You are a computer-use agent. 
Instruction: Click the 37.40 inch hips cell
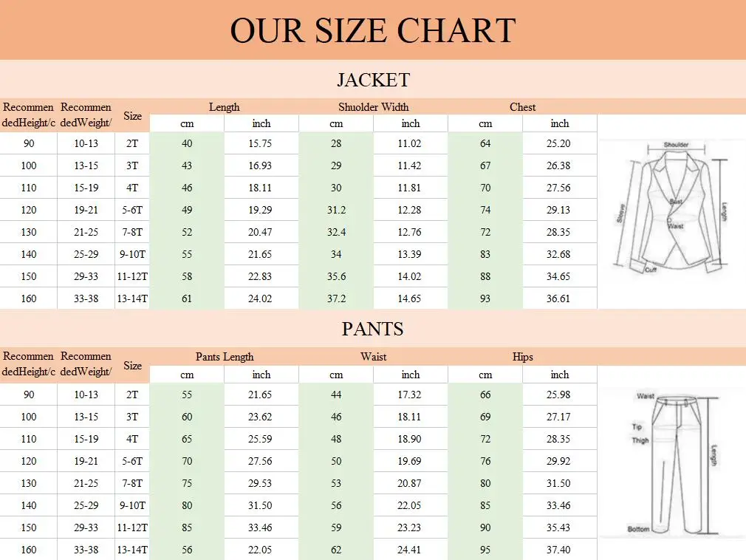(558, 550)
